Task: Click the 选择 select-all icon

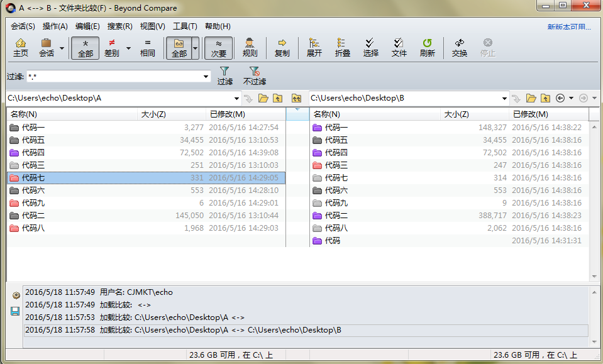Action: [x=370, y=48]
